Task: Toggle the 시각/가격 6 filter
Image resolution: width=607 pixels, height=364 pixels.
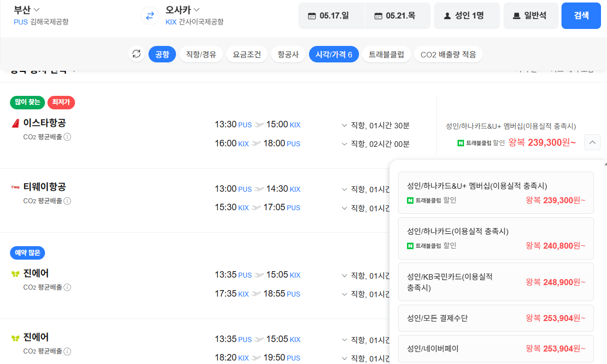Action: click(334, 54)
